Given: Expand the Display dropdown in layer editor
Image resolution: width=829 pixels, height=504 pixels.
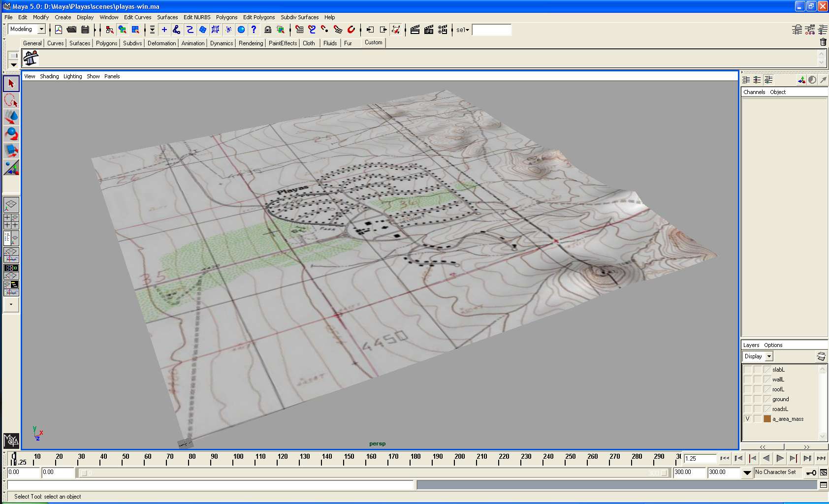Looking at the screenshot, I should (769, 356).
